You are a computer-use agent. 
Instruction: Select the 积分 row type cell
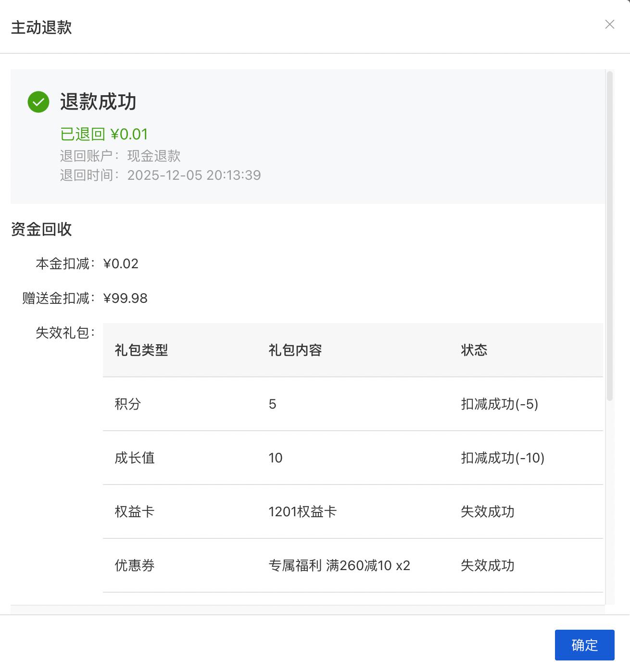(128, 404)
